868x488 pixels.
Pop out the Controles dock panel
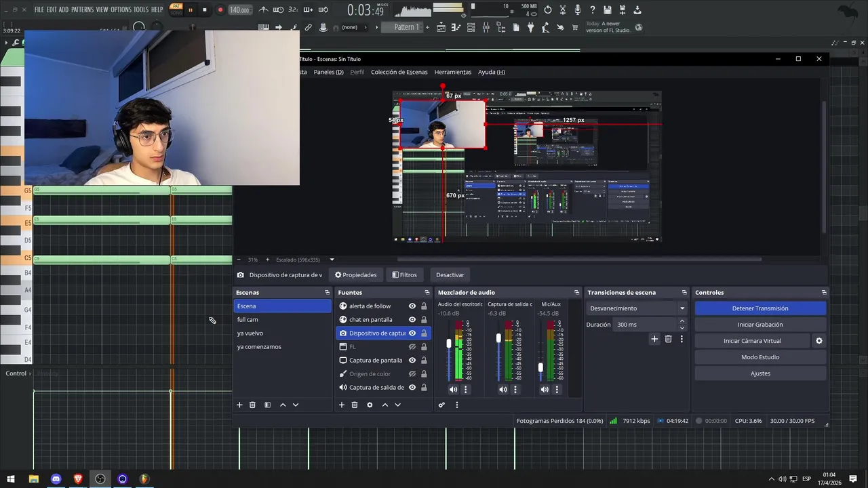(x=824, y=293)
